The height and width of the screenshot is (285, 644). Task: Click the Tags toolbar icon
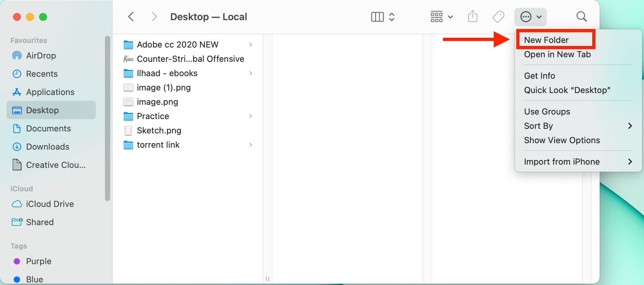[x=498, y=17]
